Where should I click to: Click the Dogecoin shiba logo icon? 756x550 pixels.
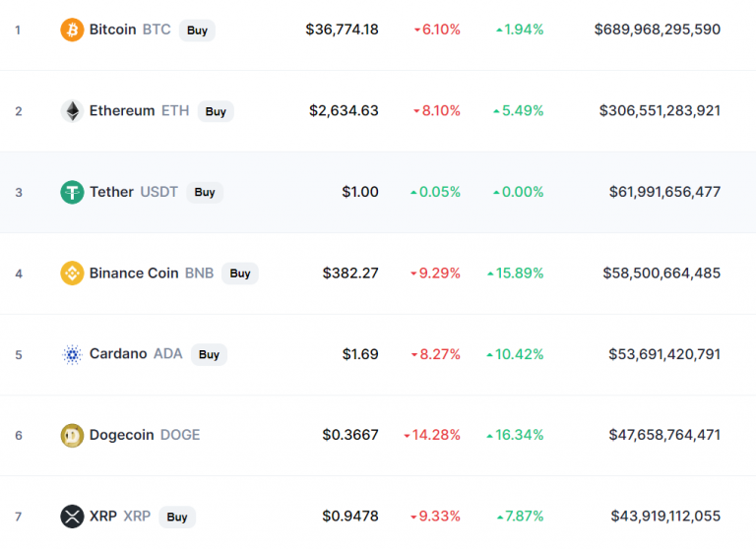pos(72,435)
